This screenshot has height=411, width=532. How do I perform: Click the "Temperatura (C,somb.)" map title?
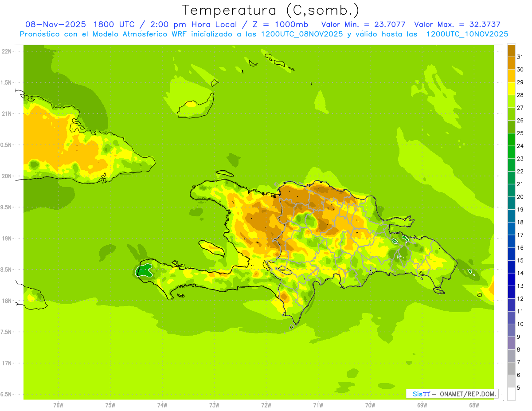pyautogui.click(x=271, y=10)
